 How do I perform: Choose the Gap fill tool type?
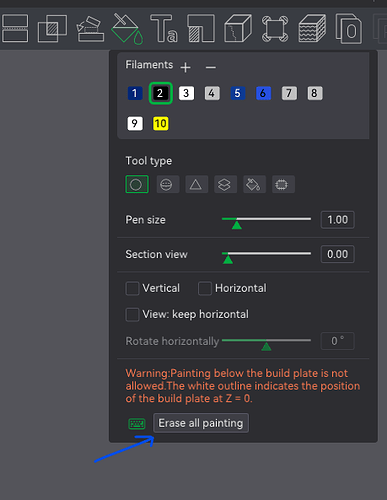pos(282,184)
